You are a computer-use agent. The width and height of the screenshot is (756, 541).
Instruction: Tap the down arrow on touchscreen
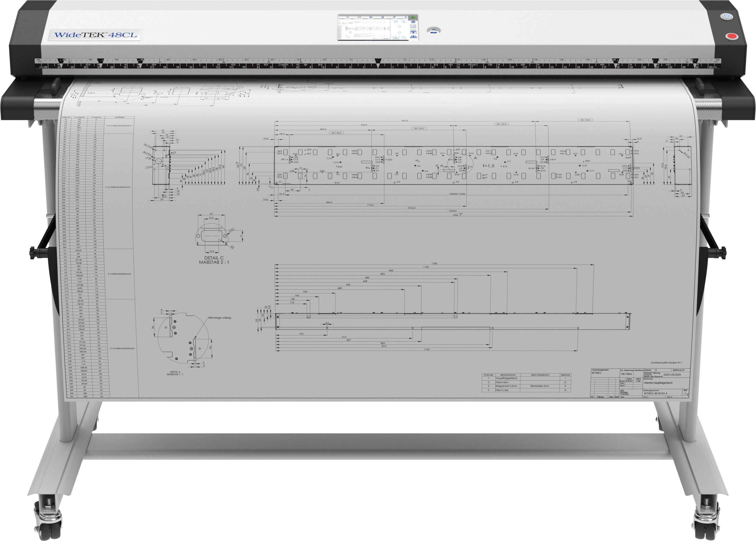[x=400, y=33]
